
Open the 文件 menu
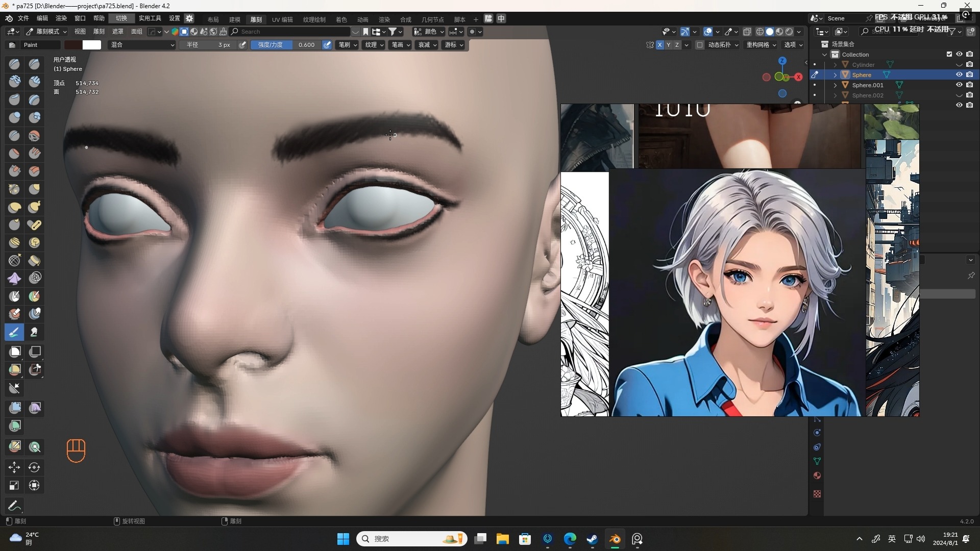pos(23,18)
